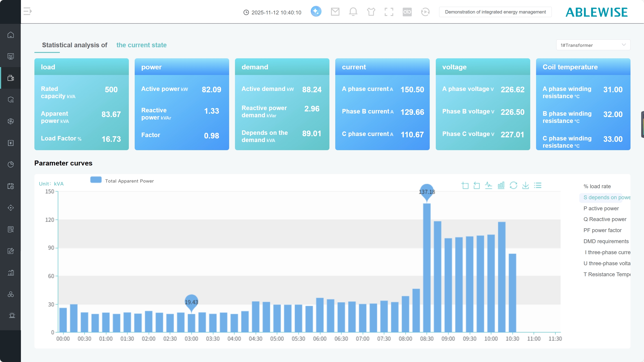Enter fullscreen mode via header icon
This screenshot has height=362, width=644.
tap(389, 12)
